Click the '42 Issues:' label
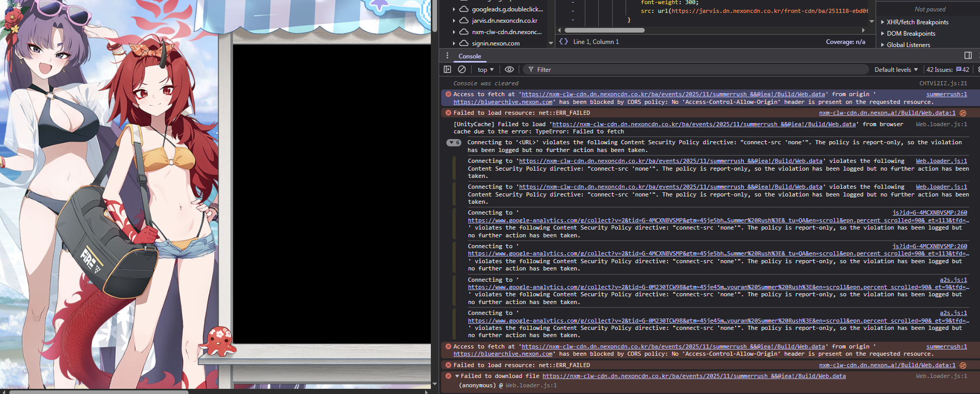Image resolution: width=980 pixels, height=394 pixels. click(x=940, y=69)
